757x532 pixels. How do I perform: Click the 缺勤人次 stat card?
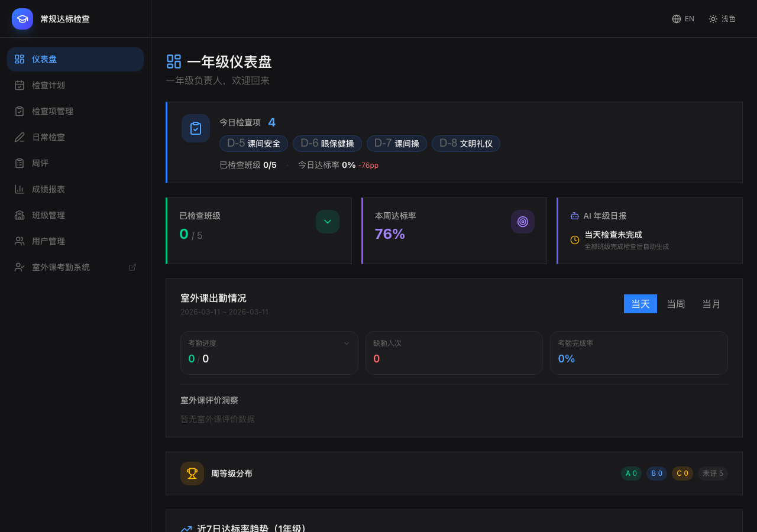click(454, 353)
